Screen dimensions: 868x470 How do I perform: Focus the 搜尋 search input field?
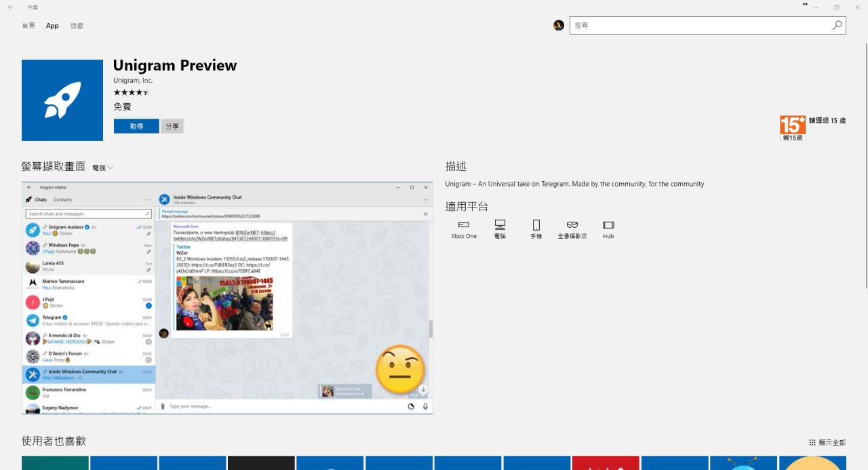[701, 25]
